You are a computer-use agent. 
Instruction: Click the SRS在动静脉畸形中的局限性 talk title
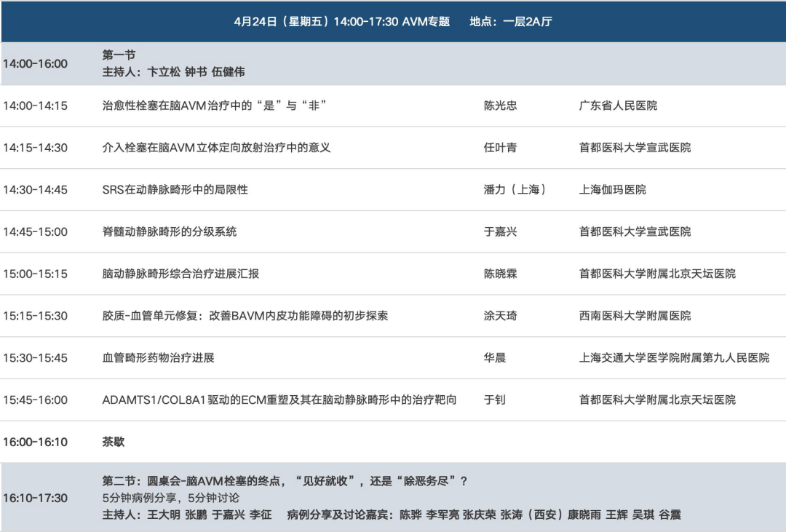(175, 190)
